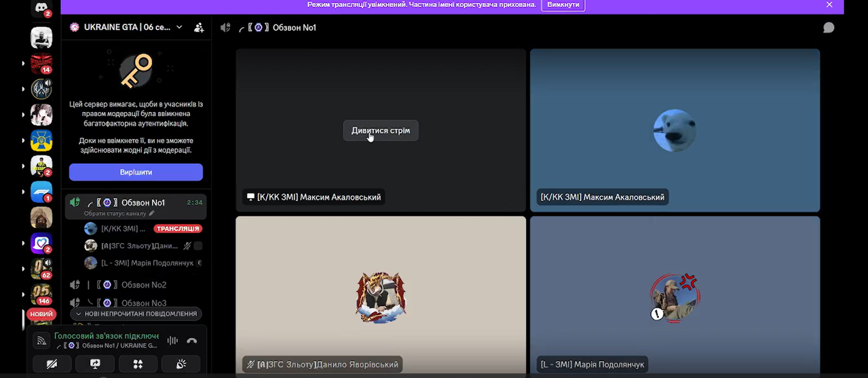
Task: Open Максим Акаловський stream tile name label
Action: (x=314, y=197)
